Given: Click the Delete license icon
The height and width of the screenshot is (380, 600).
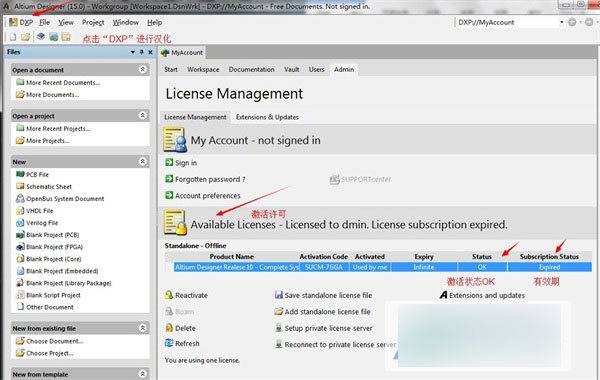Looking at the screenshot, I should pos(169,328).
